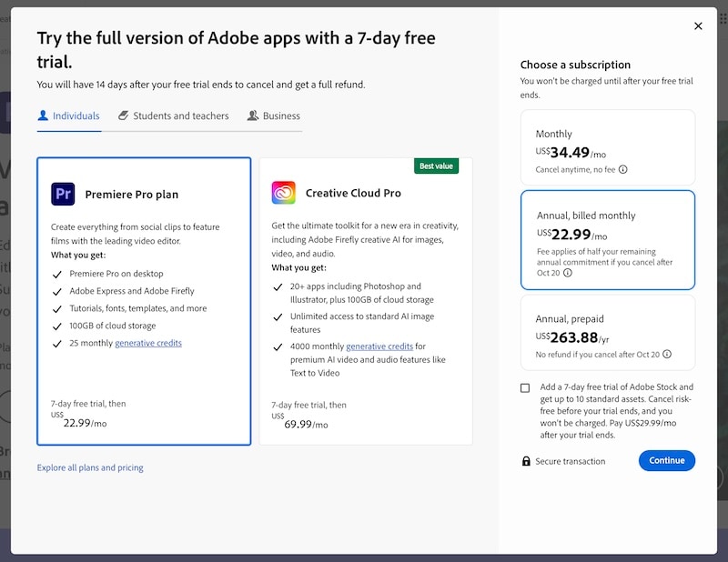Screen dimensions: 728x562
Task: Select the Monthly US$34.99 subscription option
Action: (607, 147)
